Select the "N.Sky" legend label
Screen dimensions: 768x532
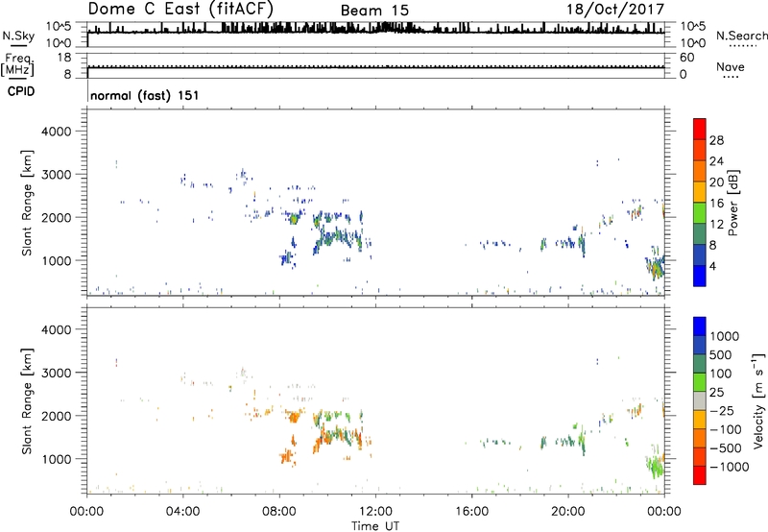pos(18,36)
